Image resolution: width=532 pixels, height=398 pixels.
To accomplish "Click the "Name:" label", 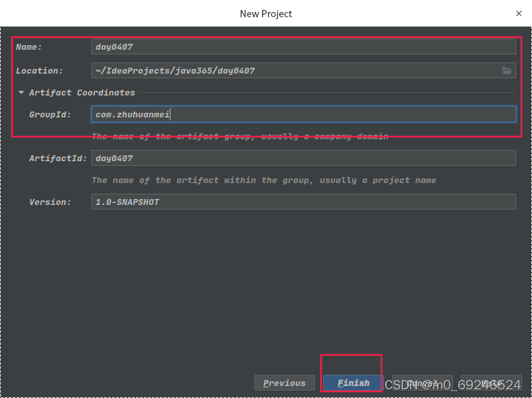I will [x=29, y=47].
